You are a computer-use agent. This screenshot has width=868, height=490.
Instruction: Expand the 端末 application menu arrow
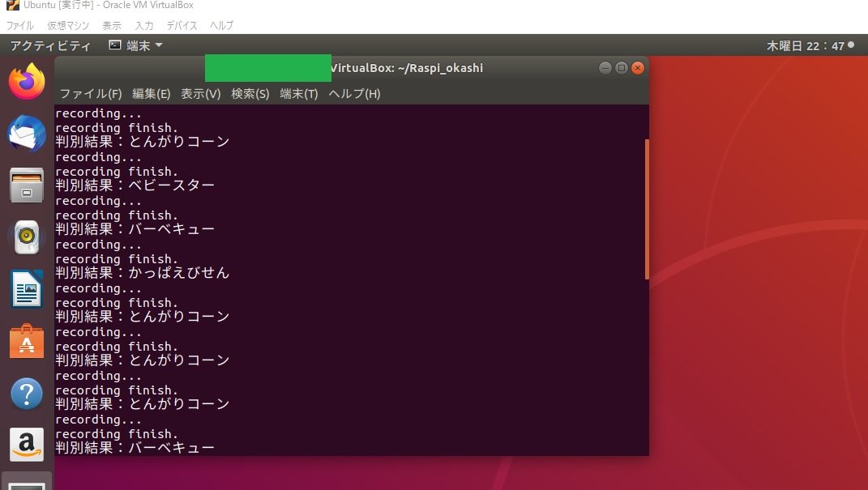(159, 45)
